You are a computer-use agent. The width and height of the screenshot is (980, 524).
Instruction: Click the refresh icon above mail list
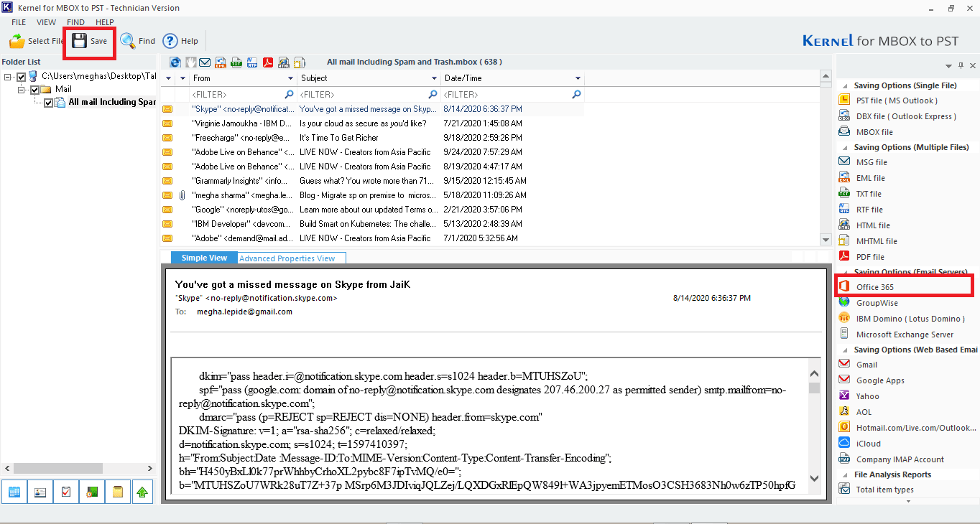click(175, 62)
